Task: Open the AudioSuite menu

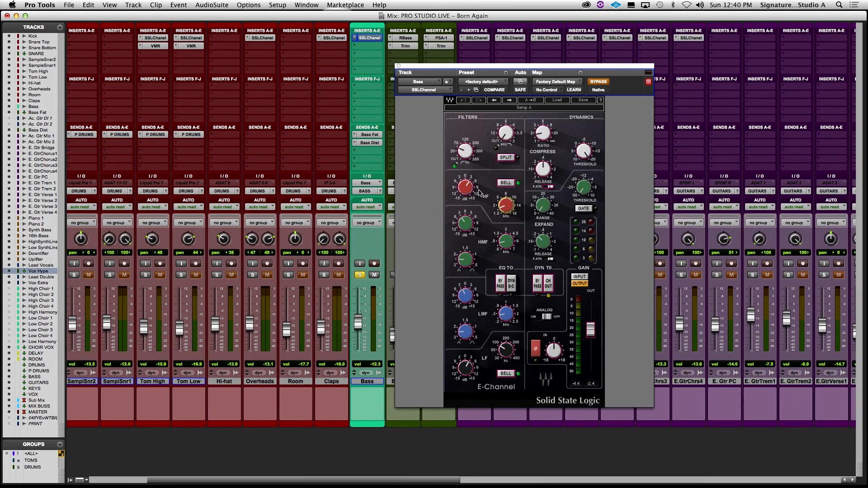Action: (x=212, y=5)
